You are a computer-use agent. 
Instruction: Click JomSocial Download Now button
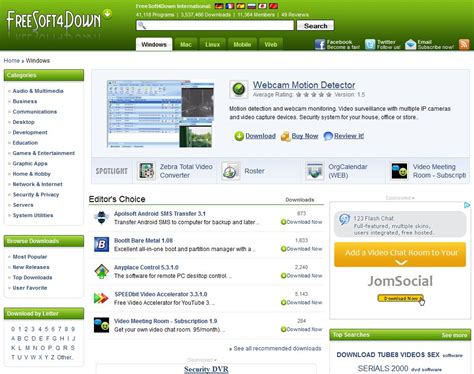pos(400,298)
